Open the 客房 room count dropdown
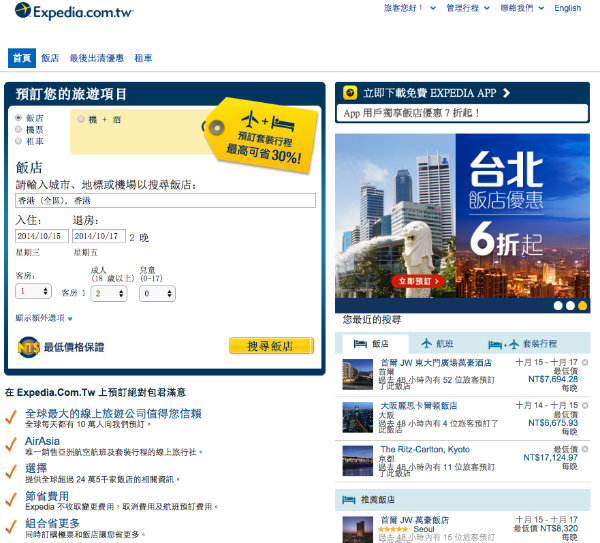The image size is (600, 543). coord(33,291)
